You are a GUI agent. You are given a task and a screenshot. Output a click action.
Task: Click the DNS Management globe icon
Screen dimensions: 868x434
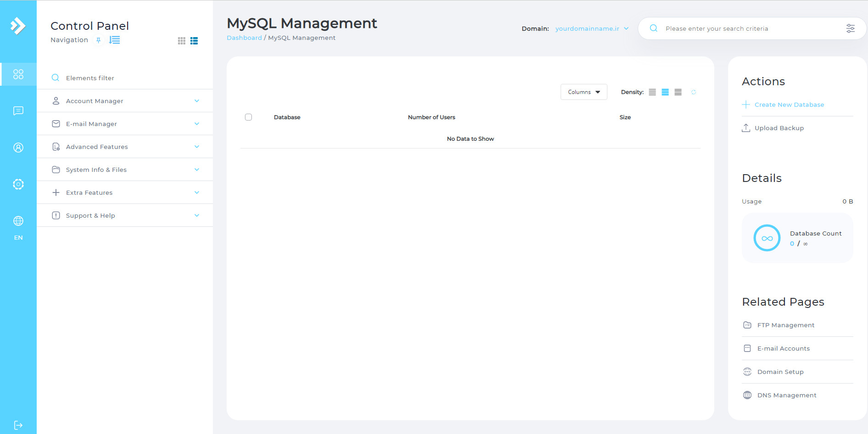click(x=747, y=395)
